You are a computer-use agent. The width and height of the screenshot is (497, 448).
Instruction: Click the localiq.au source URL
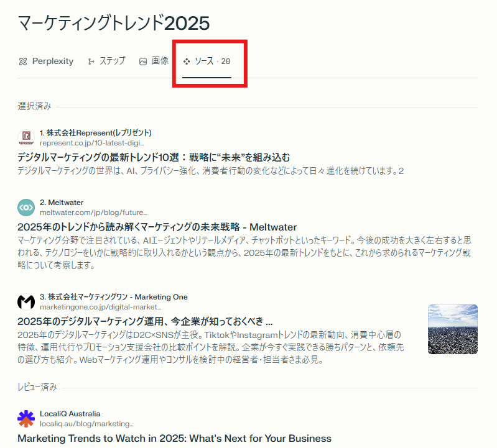tap(86, 424)
